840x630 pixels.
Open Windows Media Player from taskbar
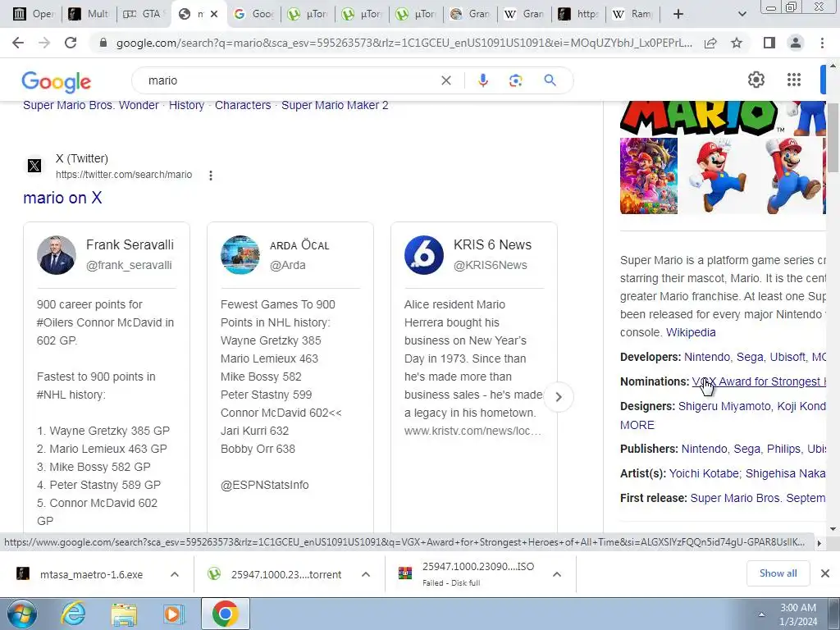click(x=173, y=614)
